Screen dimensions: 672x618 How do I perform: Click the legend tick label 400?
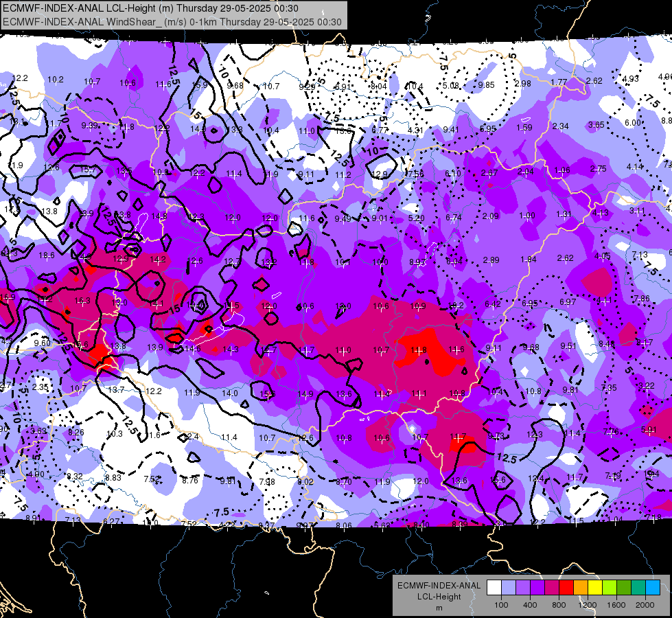[x=530, y=605]
